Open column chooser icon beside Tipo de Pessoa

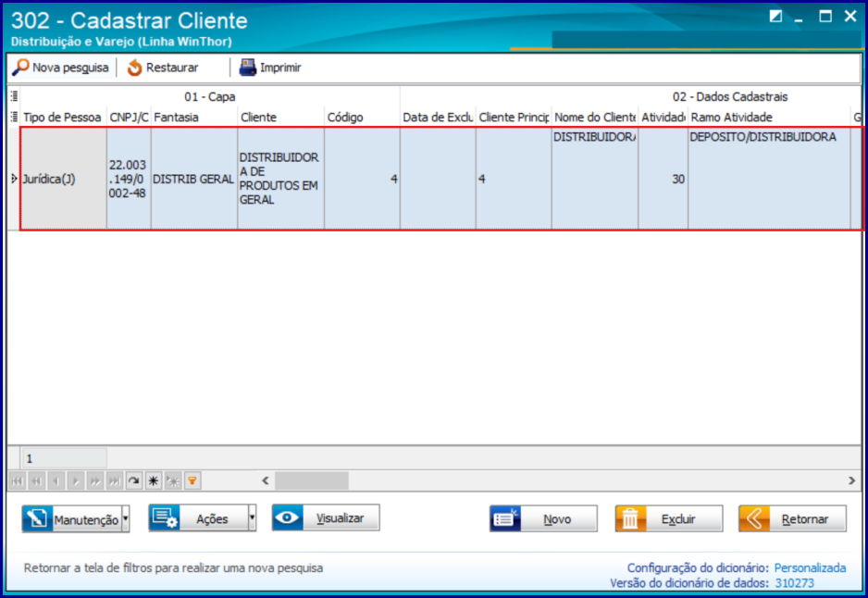click(x=14, y=117)
